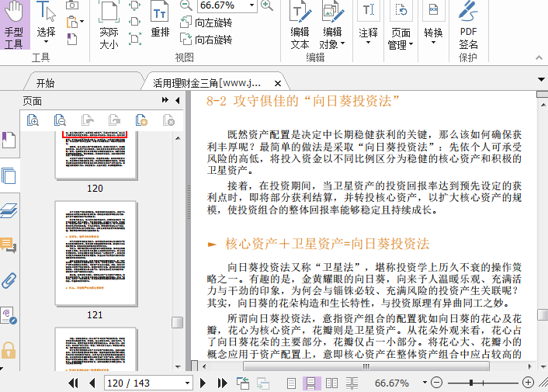Open the digital signatures sidebar panel
Image resolution: width=548 pixels, height=392 pixels.
9,315
